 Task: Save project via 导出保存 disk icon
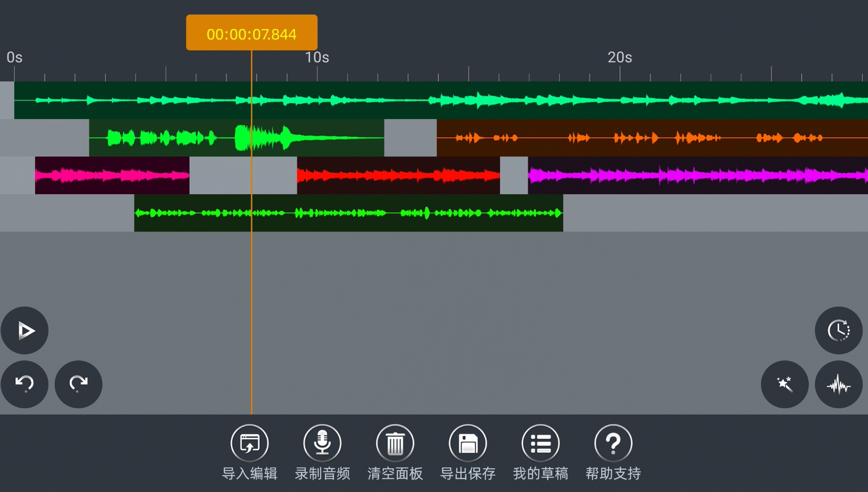(x=468, y=443)
